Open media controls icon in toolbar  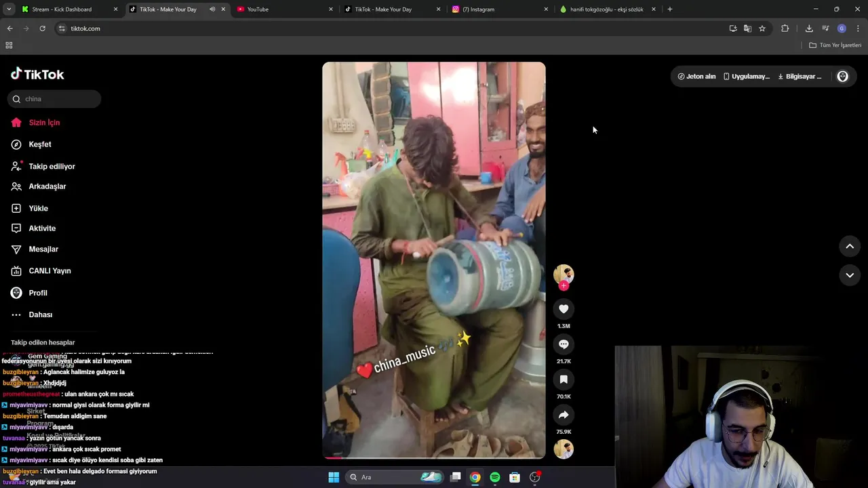(x=825, y=28)
